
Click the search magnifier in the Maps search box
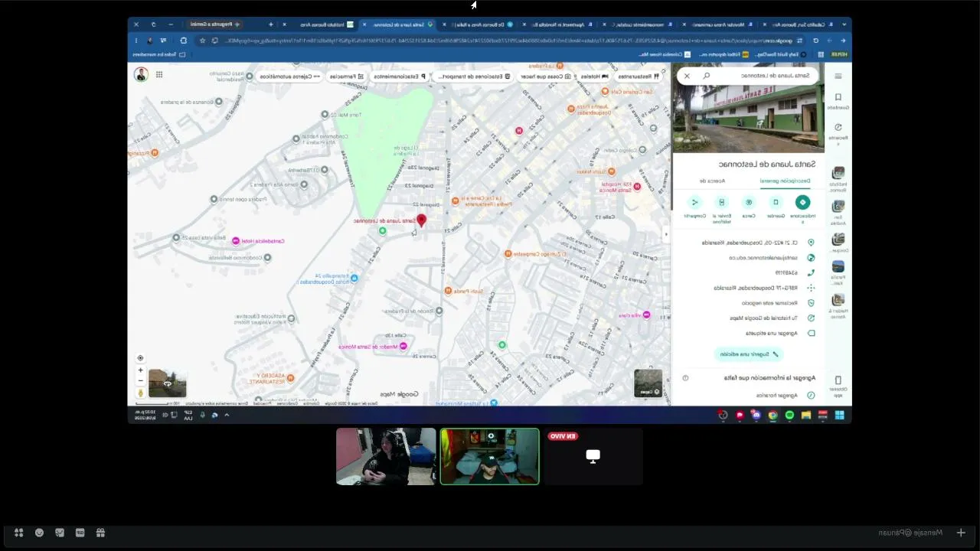click(x=706, y=76)
